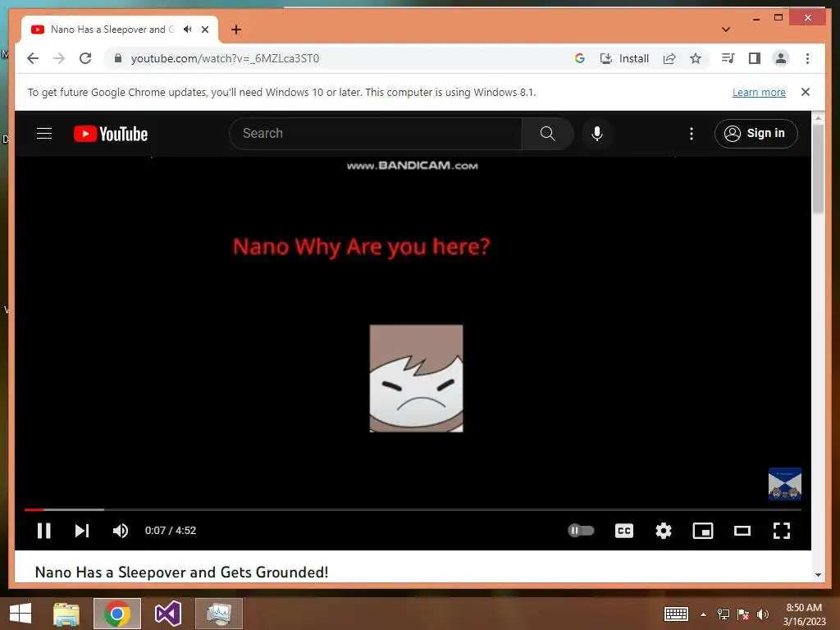The image size is (840, 630).
Task: Click the video title text
Action: 181,572
